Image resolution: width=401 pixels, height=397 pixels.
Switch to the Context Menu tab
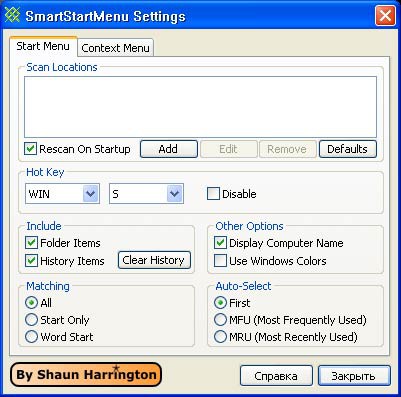(x=115, y=48)
